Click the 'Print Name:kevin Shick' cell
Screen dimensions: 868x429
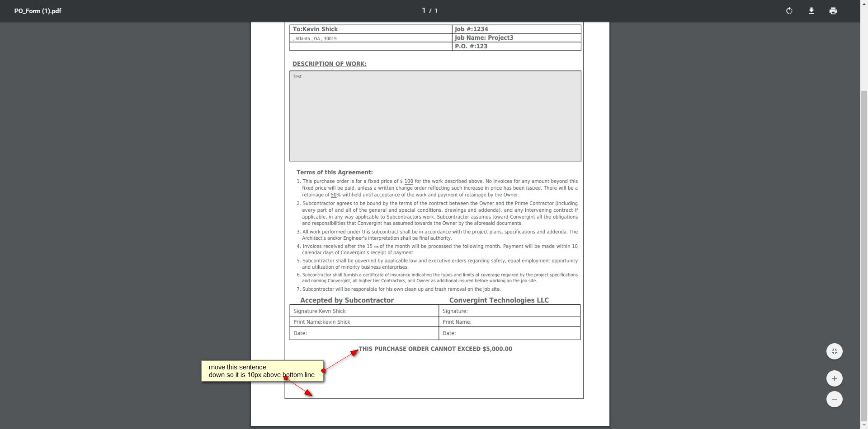(x=364, y=322)
